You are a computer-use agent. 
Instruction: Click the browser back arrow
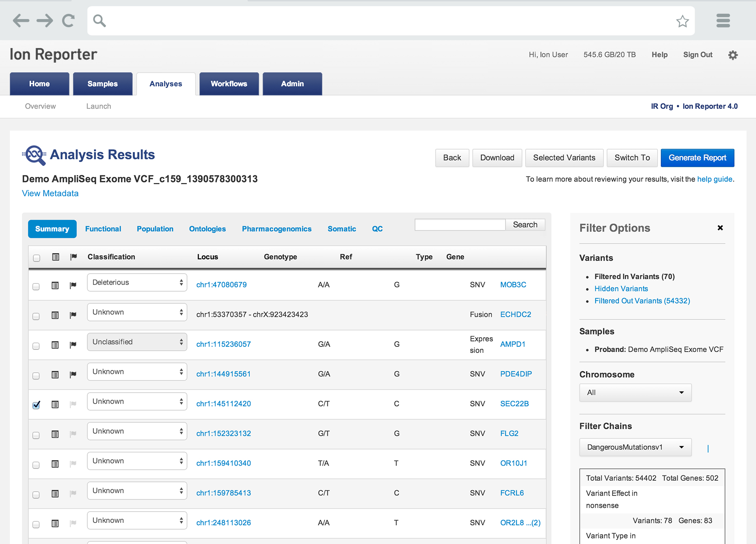[x=21, y=20]
